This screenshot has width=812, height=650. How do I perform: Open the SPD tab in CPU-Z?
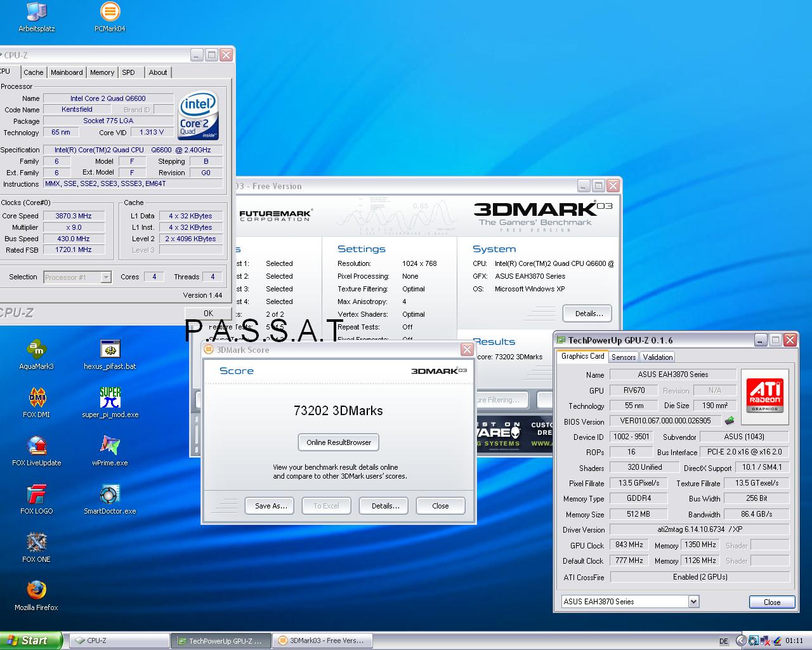point(129,72)
